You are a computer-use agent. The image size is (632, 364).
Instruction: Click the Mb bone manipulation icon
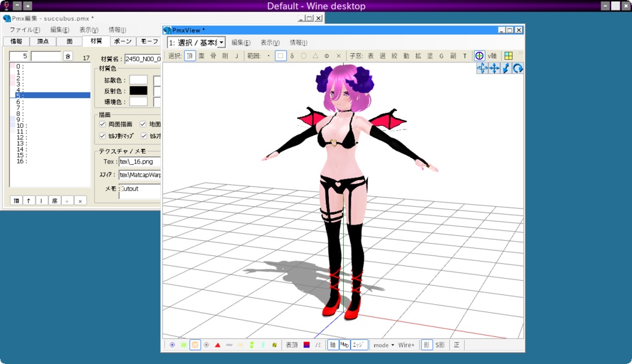click(x=346, y=345)
